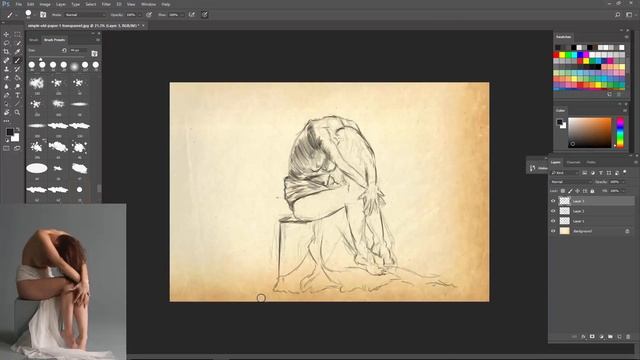Hide the Background layer eye
Viewport: 640px width, 360px height.
553,231
